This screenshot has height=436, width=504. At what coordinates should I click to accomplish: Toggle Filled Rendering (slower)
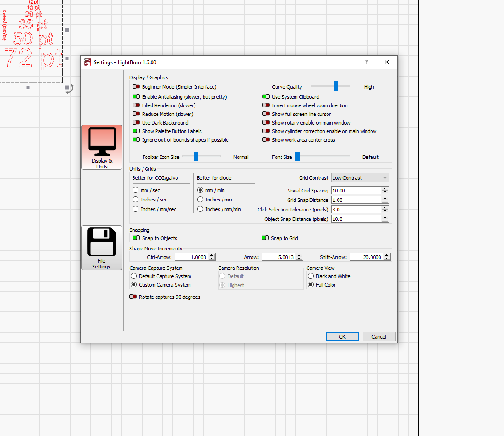(136, 105)
